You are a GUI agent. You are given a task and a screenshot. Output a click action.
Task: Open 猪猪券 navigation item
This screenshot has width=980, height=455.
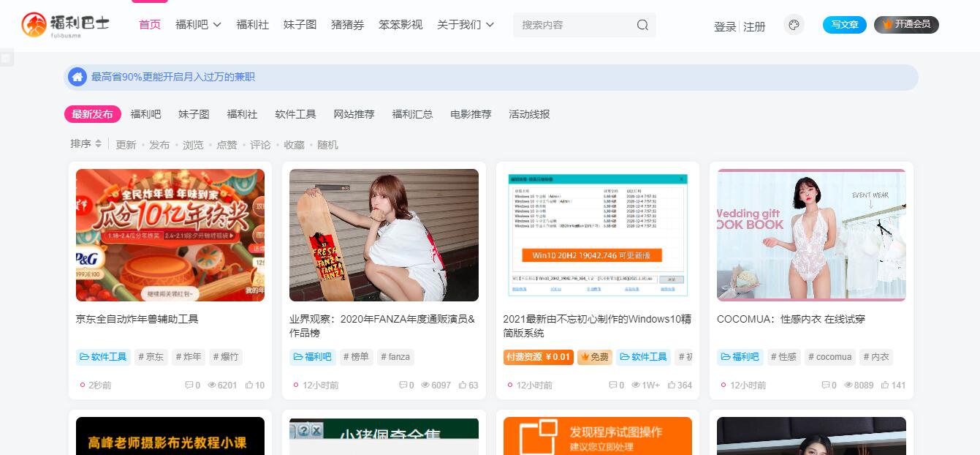[x=348, y=25]
